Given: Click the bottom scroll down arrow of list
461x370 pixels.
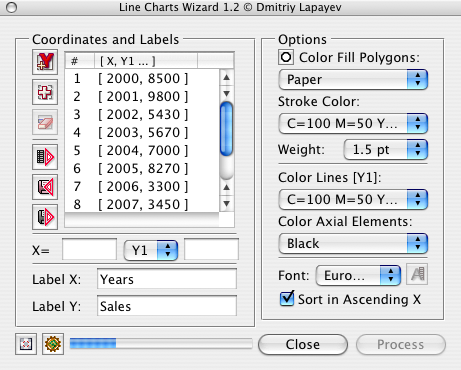Looking at the screenshot, I should (x=227, y=203).
